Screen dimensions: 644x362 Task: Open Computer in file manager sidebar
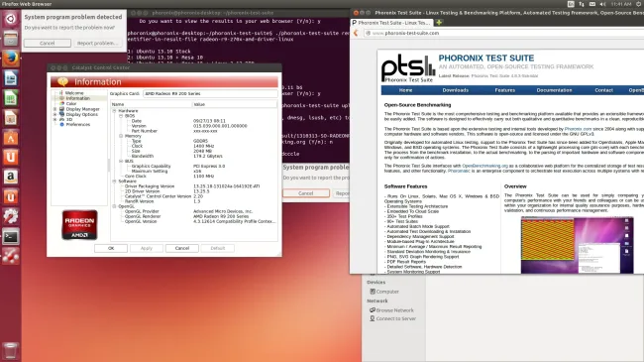384,292
